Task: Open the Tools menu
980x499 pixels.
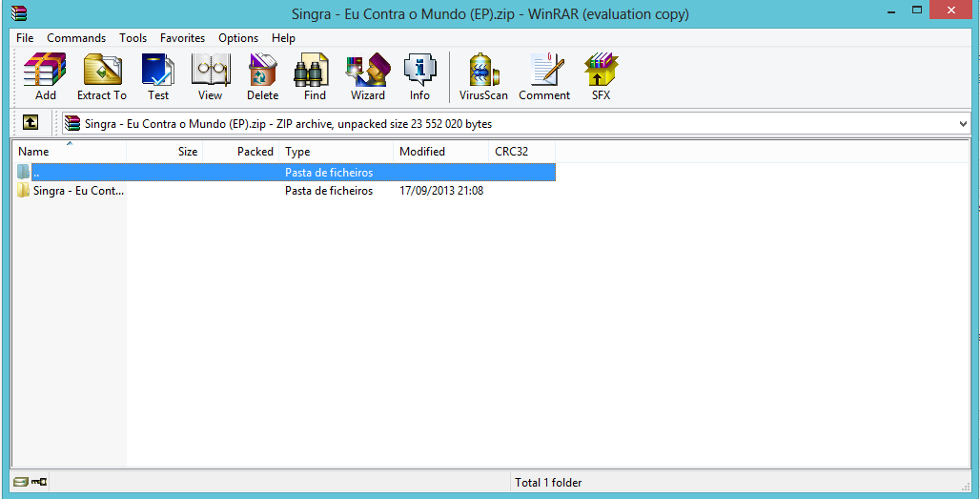Action: point(133,38)
